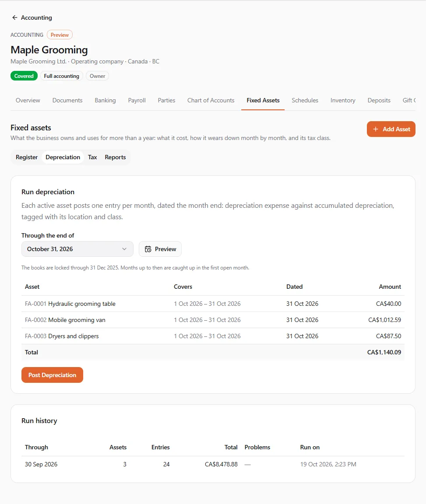426x504 pixels.
Task: Select the Fixed Assets tab
Action: click(263, 100)
